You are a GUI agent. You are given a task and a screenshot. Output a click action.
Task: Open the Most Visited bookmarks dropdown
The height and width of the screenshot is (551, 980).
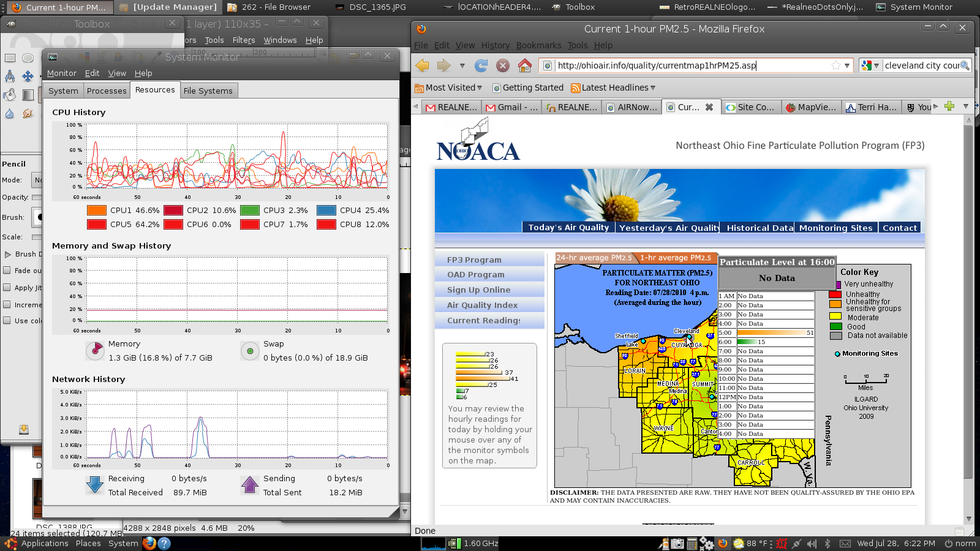(448, 88)
